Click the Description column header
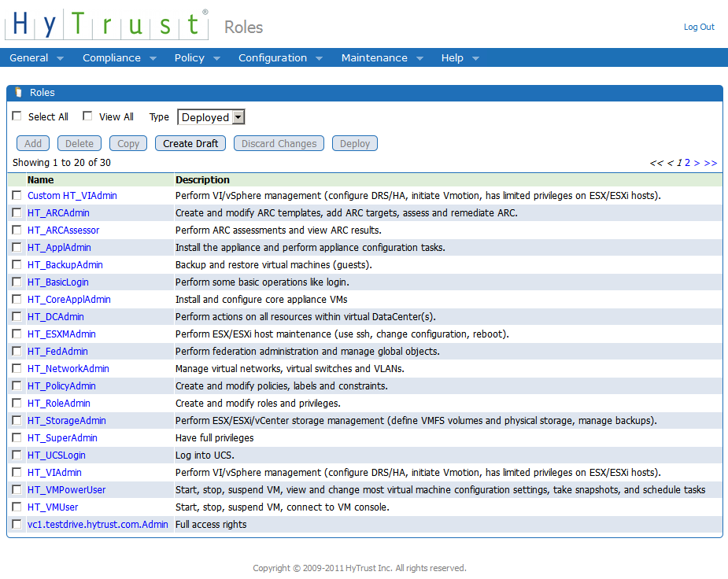Viewport: 728px width, 579px height. point(202,179)
